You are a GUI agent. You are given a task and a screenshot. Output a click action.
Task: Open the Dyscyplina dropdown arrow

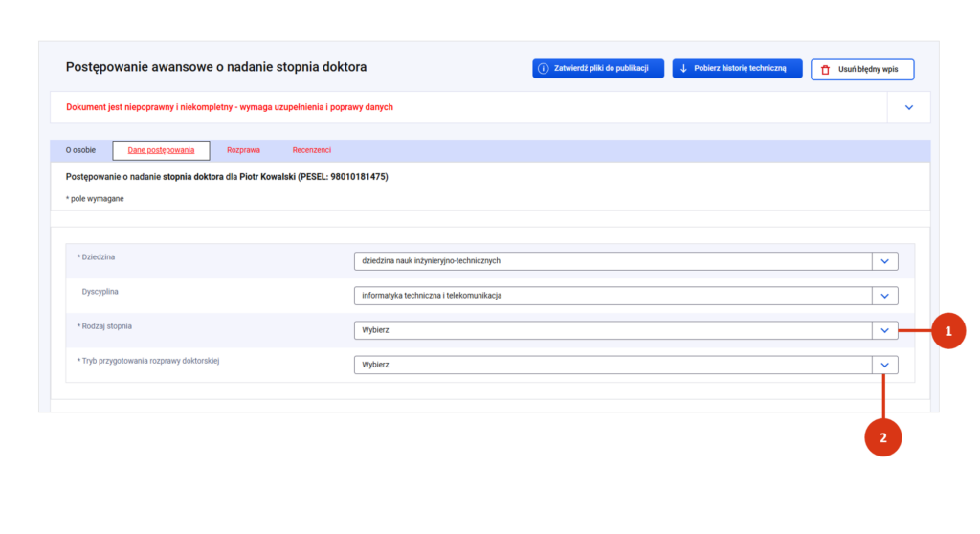(884, 296)
